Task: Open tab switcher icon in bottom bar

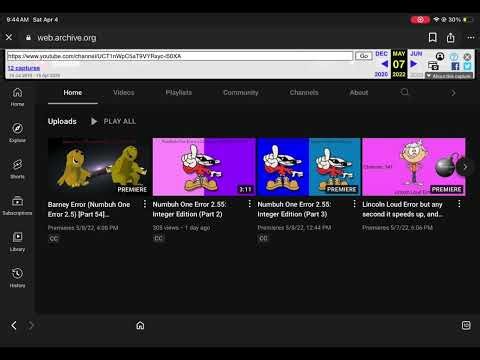Action: [x=466, y=325]
